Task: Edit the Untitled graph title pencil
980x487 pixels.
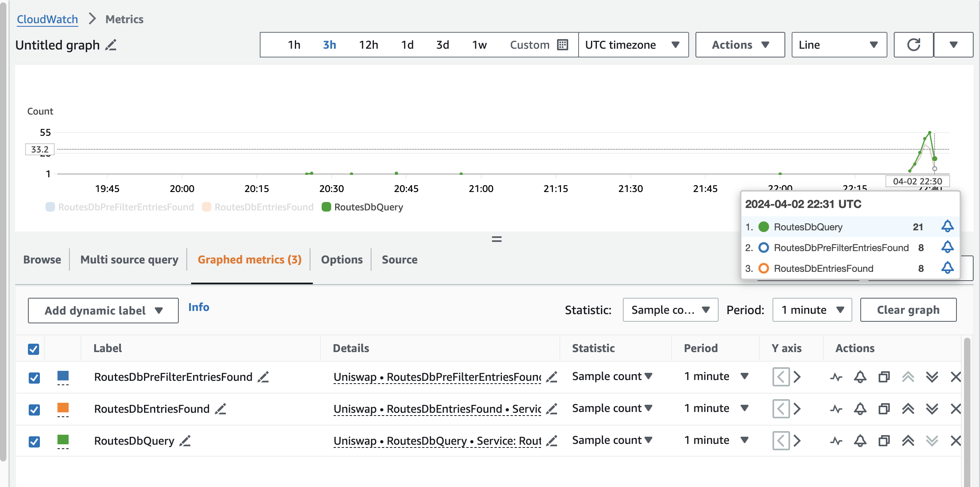Action: 111,45
